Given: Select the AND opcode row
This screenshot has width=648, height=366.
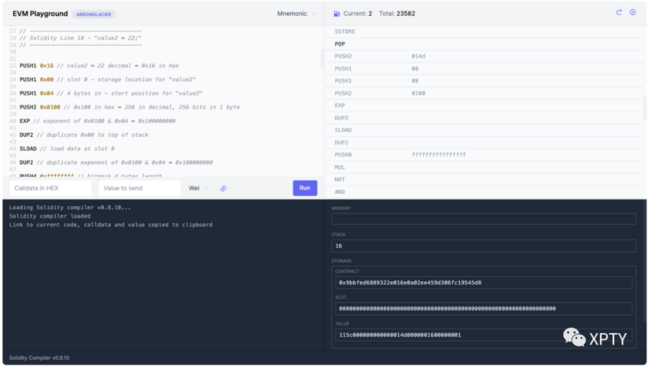Looking at the screenshot, I should tap(485, 192).
